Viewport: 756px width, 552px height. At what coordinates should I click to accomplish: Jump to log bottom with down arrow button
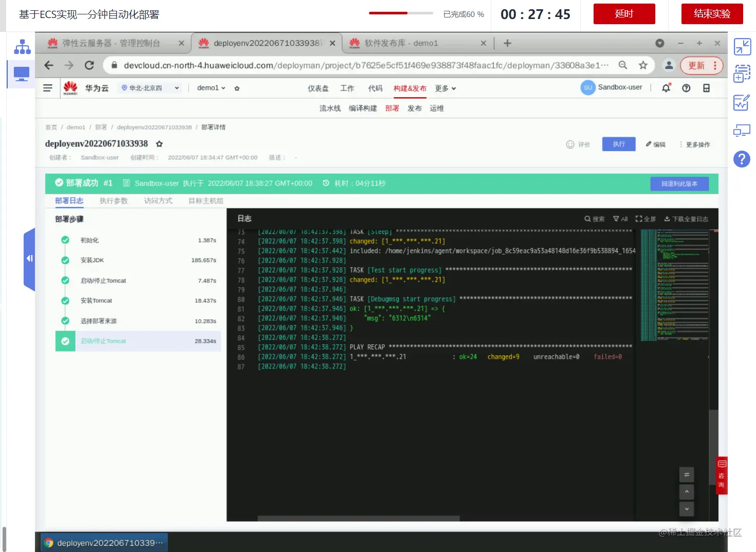pos(687,509)
